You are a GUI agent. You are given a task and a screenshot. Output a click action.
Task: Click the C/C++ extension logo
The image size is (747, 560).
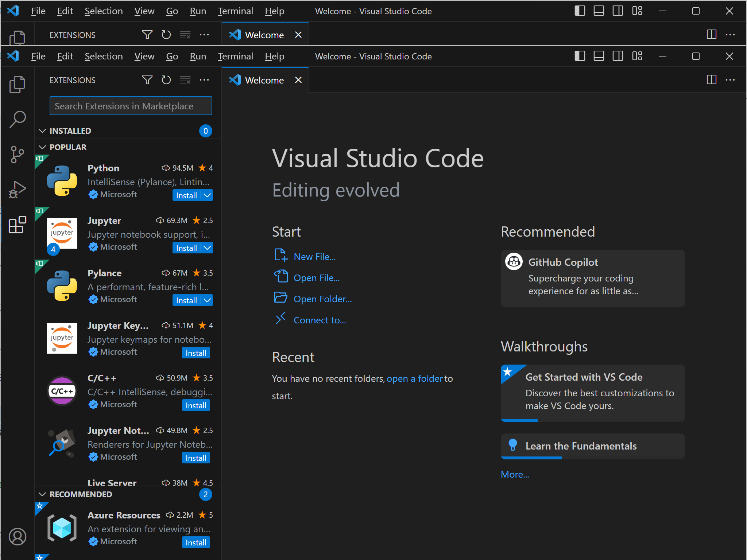coord(62,391)
